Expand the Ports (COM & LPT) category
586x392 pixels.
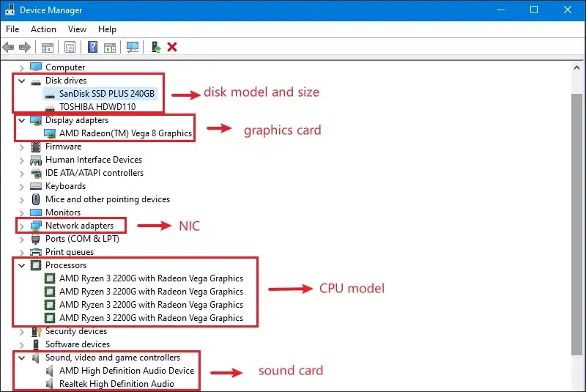click(22, 239)
